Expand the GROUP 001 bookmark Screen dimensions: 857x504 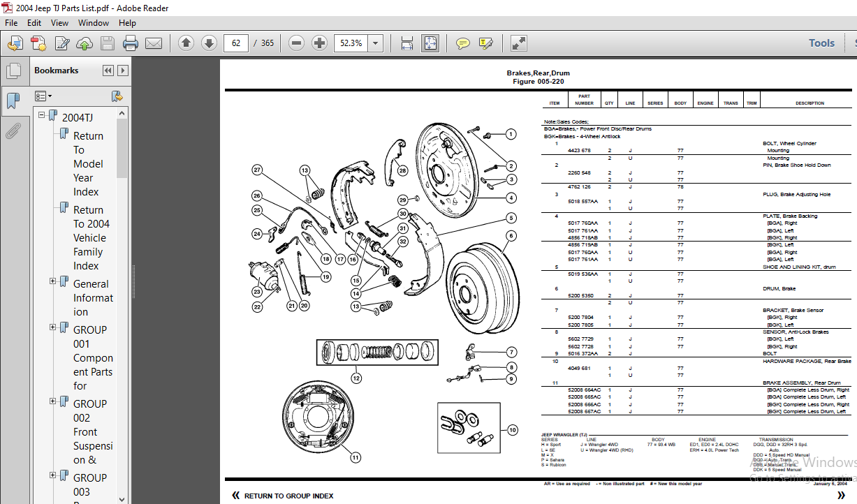53,327
